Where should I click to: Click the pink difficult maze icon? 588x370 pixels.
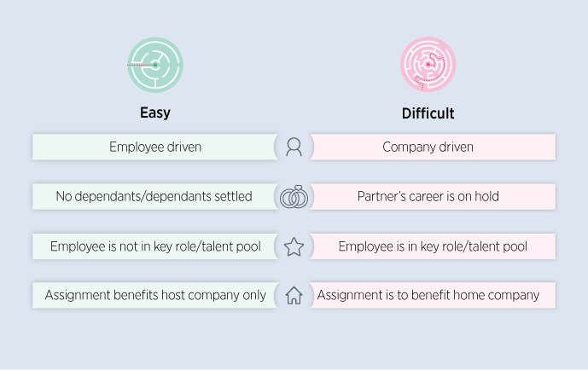[x=428, y=65]
